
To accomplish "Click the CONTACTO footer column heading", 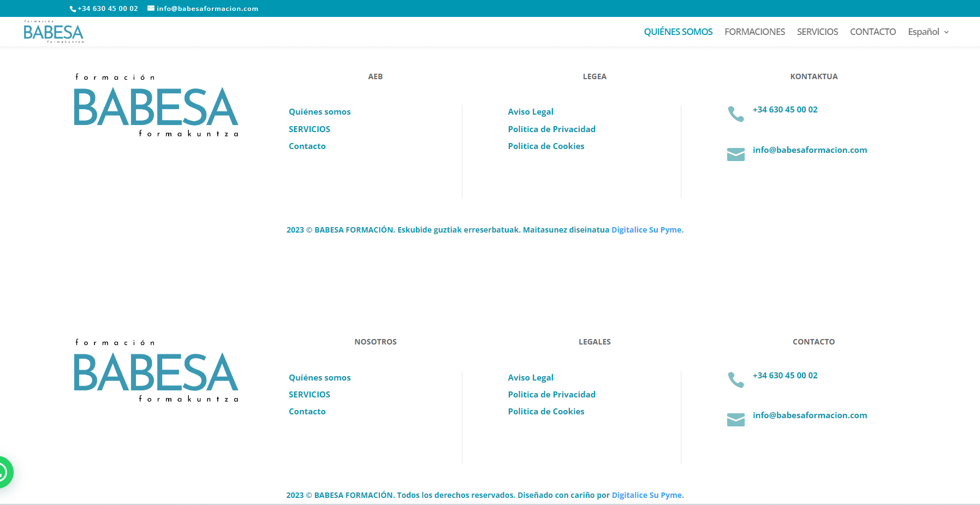I will tap(813, 342).
